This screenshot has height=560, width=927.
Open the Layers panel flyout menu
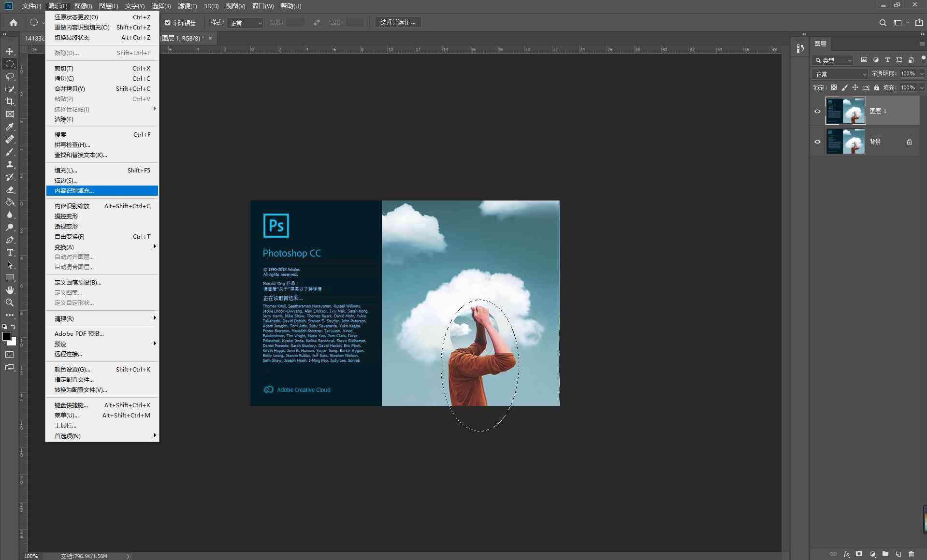coord(922,43)
